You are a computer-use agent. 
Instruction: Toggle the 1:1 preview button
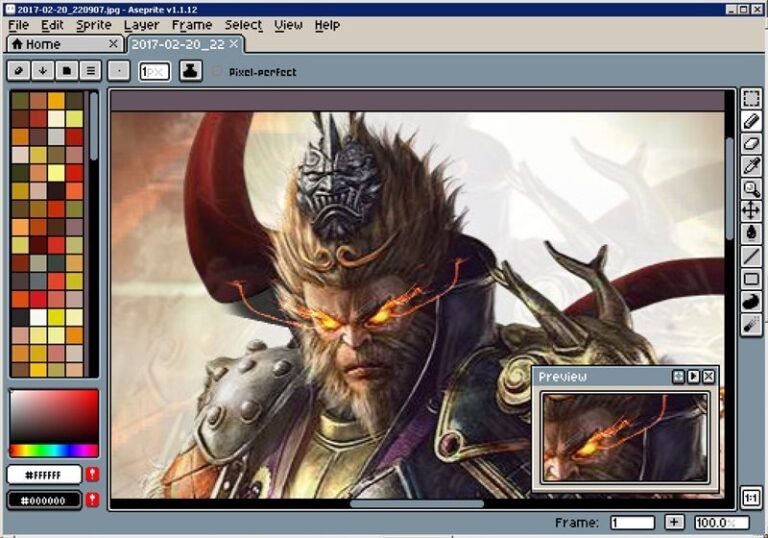(x=751, y=497)
